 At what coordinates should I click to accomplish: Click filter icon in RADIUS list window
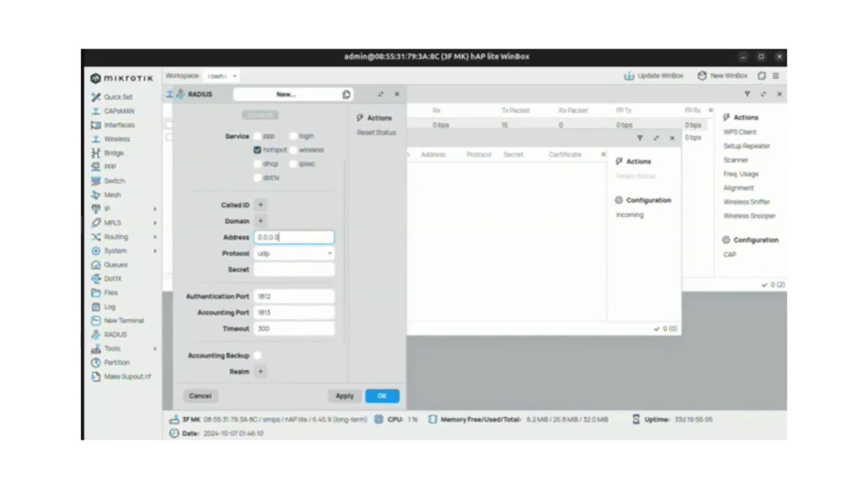(x=640, y=138)
